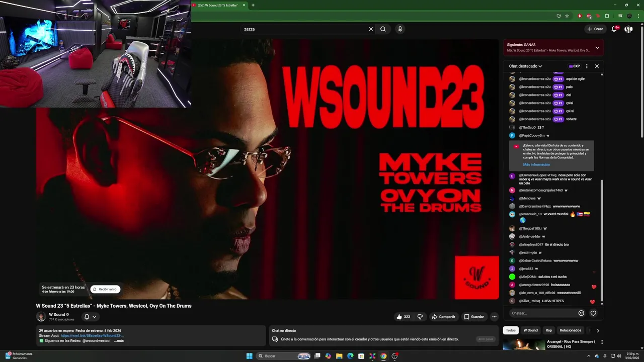
Task: Open W Sound channel avatar
Action: point(41,317)
